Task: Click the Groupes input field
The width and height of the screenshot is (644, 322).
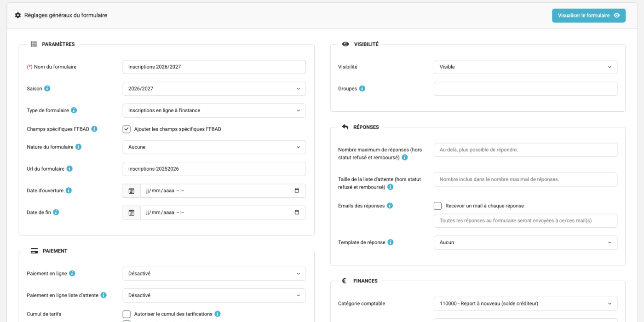Action: 525,89
